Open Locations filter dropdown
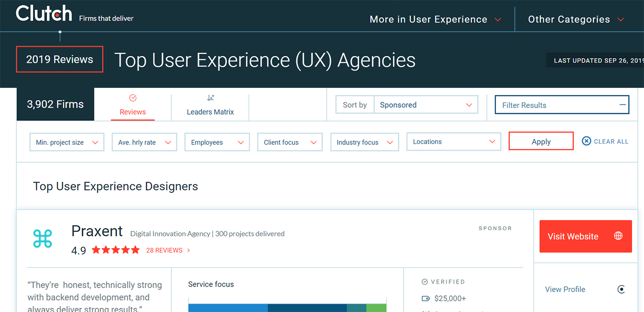 454,142
